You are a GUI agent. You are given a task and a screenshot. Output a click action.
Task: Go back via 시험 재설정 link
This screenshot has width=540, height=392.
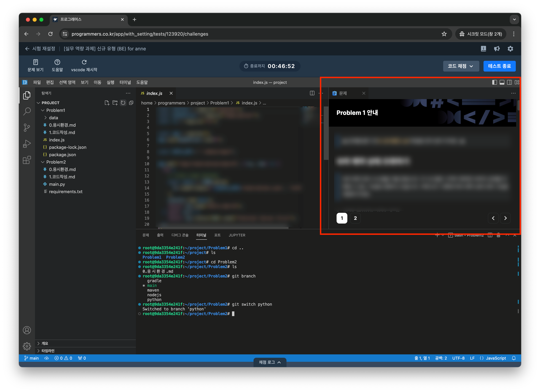[x=40, y=49]
